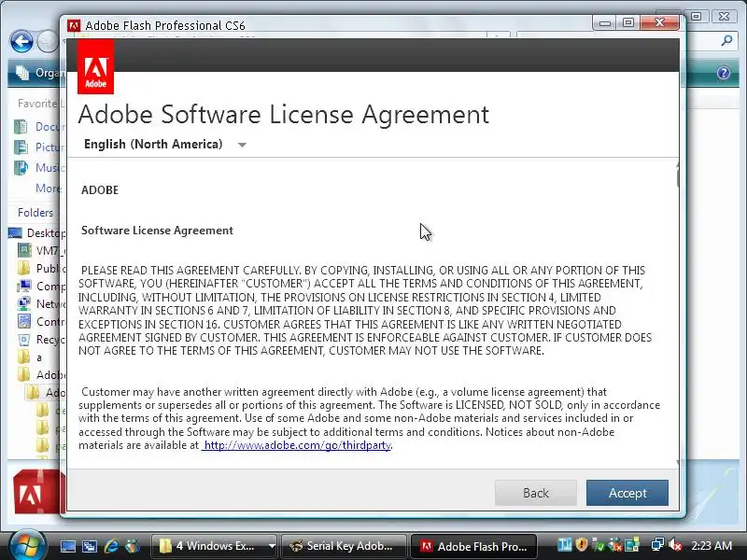
Task: Open the adobe.com/go/thirdparty link
Action: tap(297, 445)
